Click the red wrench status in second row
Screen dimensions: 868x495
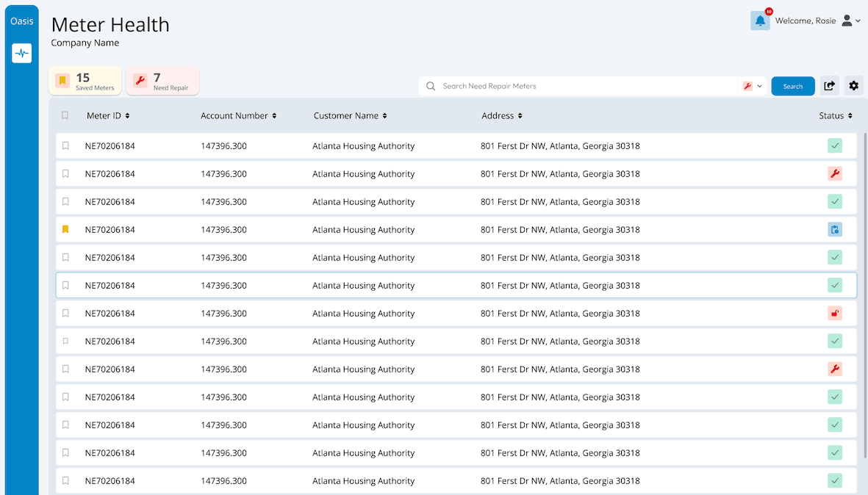834,174
